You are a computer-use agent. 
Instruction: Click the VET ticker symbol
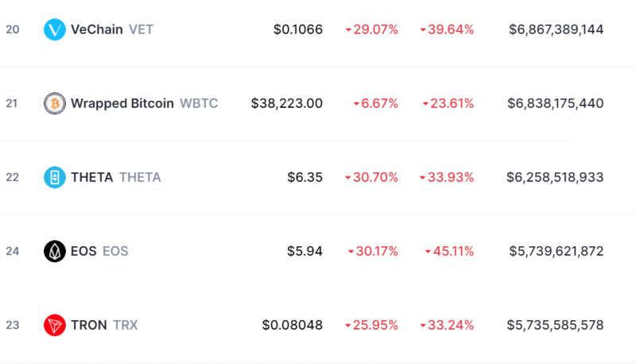[141, 30]
